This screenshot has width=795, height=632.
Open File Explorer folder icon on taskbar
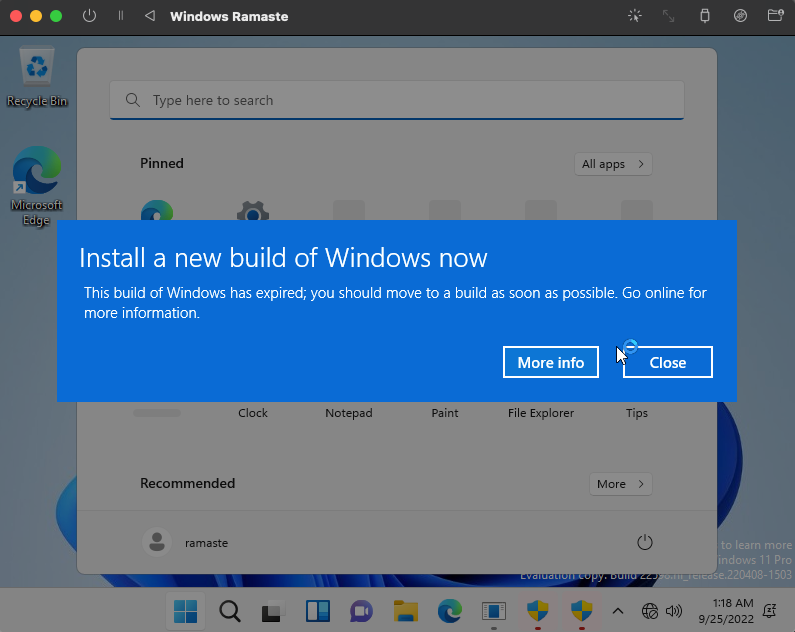[x=406, y=611]
